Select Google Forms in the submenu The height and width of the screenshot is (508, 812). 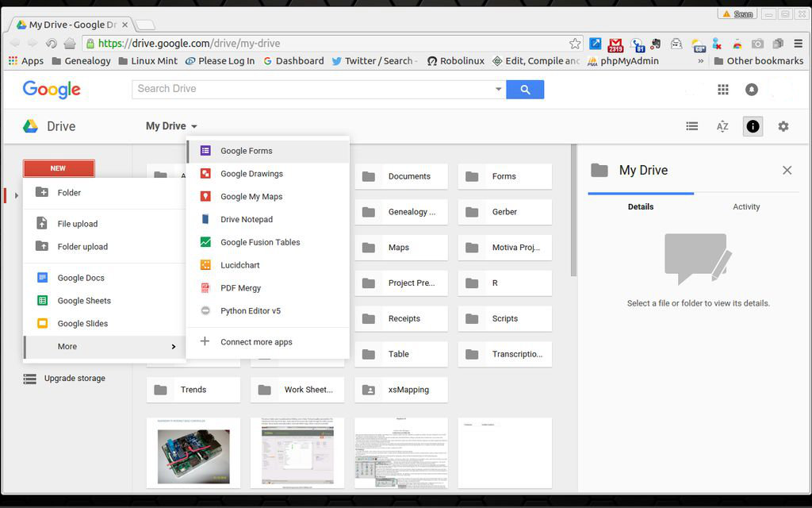268,151
